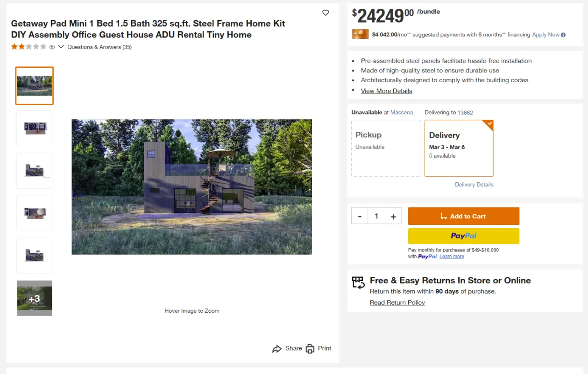This screenshot has width=588, height=374.
Task: Click the heart favorite icon
Action: pyautogui.click(x=326, y=13)
